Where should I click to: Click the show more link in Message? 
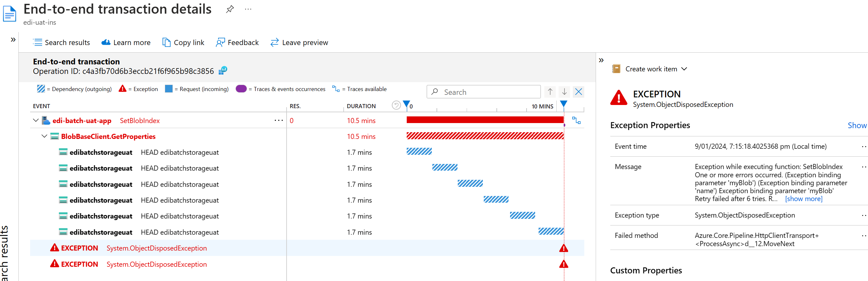pos(804,199)
